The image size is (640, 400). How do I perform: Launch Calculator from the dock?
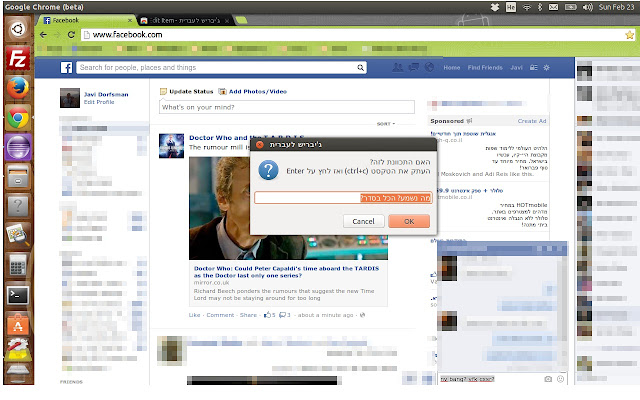click(18, 265)
